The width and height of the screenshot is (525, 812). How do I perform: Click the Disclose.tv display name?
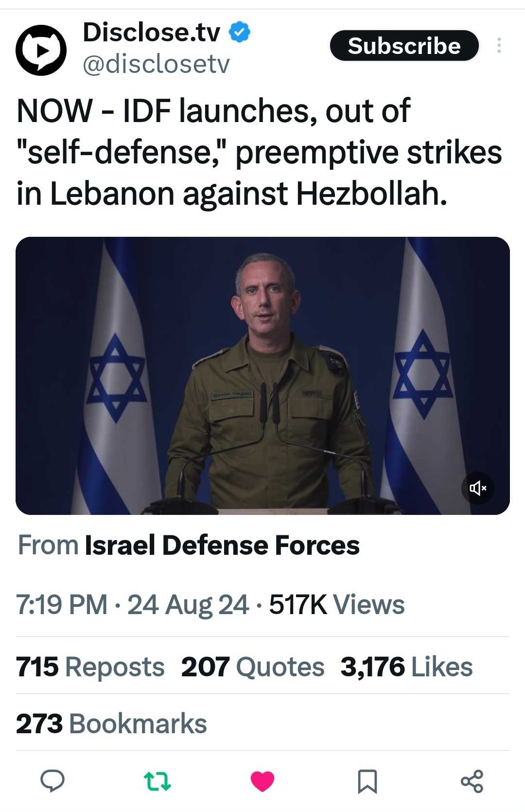(152, 33)
